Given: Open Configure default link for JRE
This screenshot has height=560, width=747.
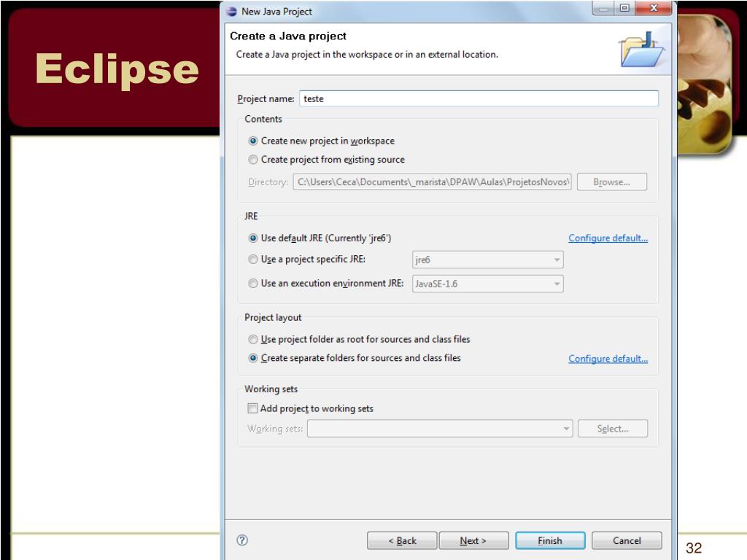Looking at the screenshot, I should point(608,238).
